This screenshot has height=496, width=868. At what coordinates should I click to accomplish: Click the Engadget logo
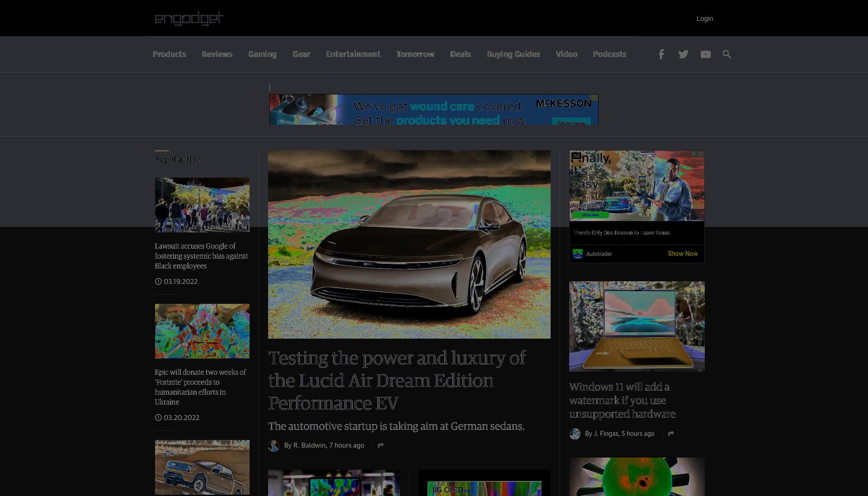(x=189, y=18)
